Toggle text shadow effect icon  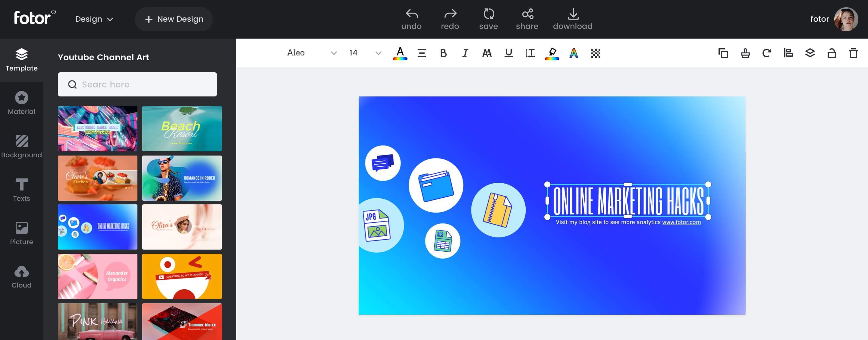574,53
